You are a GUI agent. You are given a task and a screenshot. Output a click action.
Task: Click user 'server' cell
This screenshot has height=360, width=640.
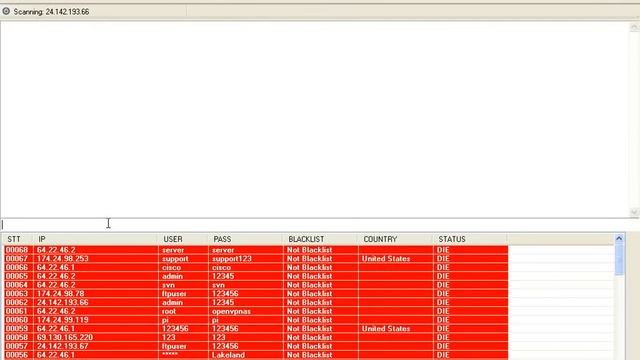(x=173, y=250)
